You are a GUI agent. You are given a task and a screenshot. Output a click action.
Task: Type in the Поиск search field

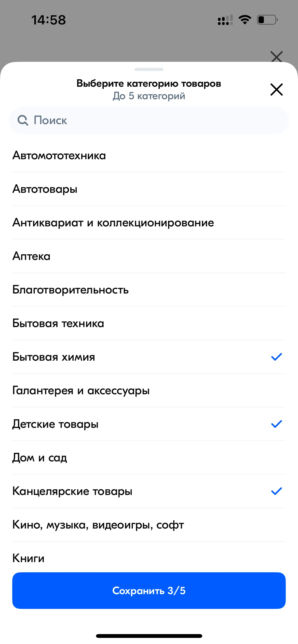coord(153,120)
